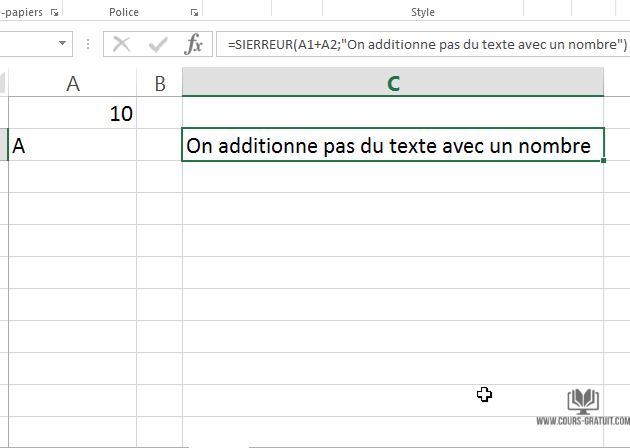This screenshot has width=630, height=448.
Task: Confirm formula with the checkmark icon
Action: [x=157, y=45]
